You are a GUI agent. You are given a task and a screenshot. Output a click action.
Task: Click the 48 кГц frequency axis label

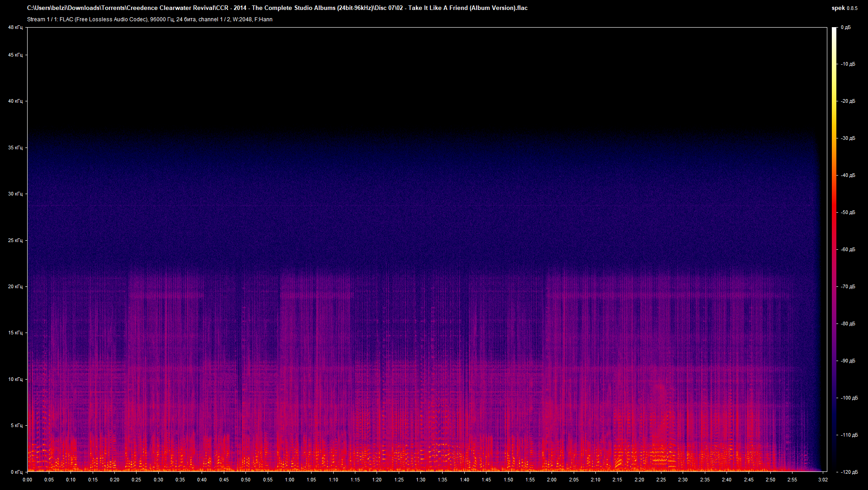tap(15, 27)
